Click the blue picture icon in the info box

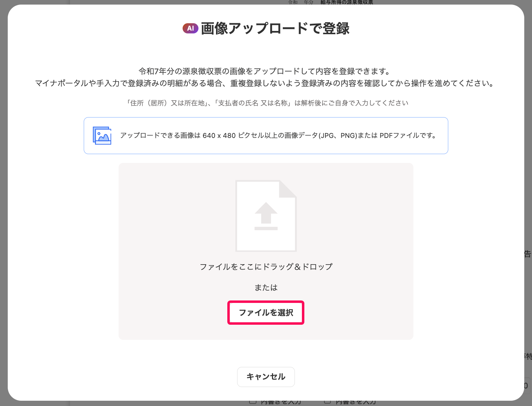[102, 135]
